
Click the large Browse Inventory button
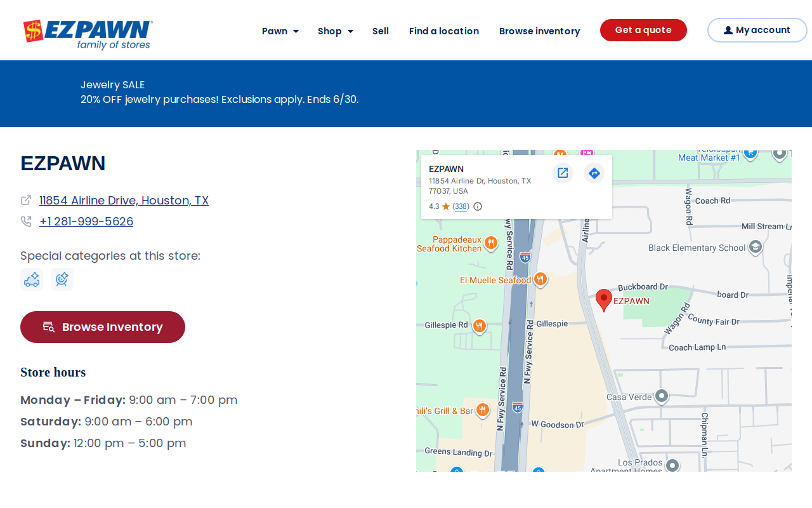click(103, 327)
